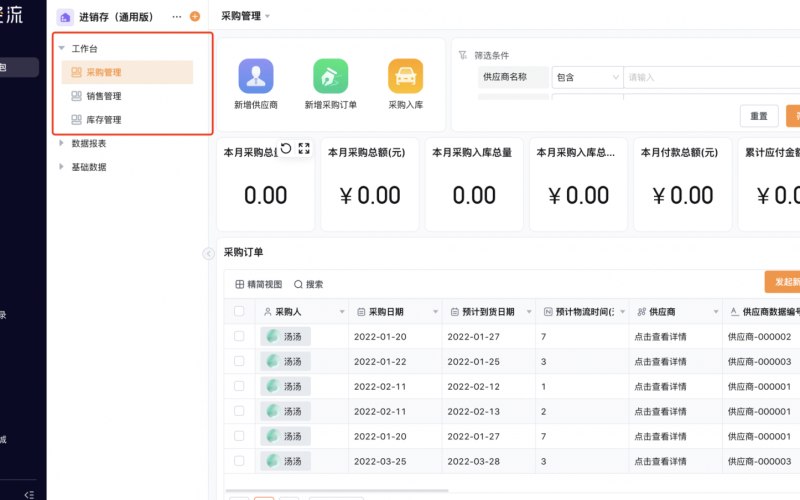Click 点击查看详情 in row 2022-02-12

(x=660, y=387)
